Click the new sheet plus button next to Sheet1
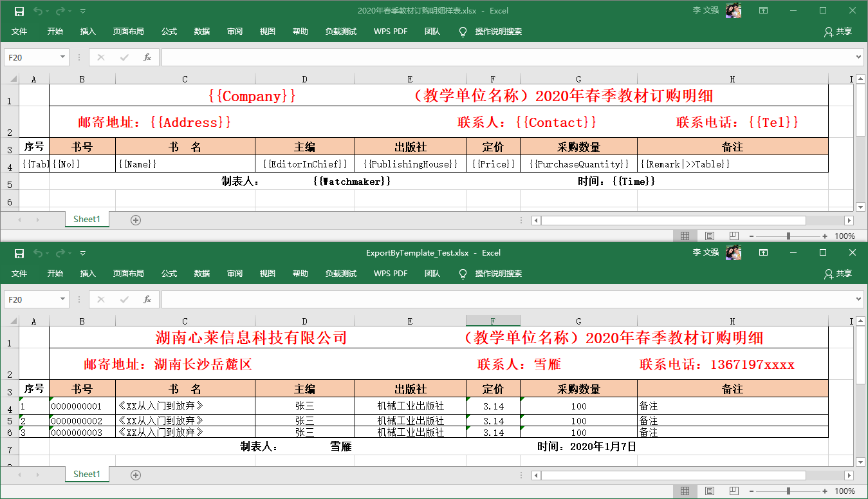This screenshot has width=868, height=499. [x=135, y=220]
